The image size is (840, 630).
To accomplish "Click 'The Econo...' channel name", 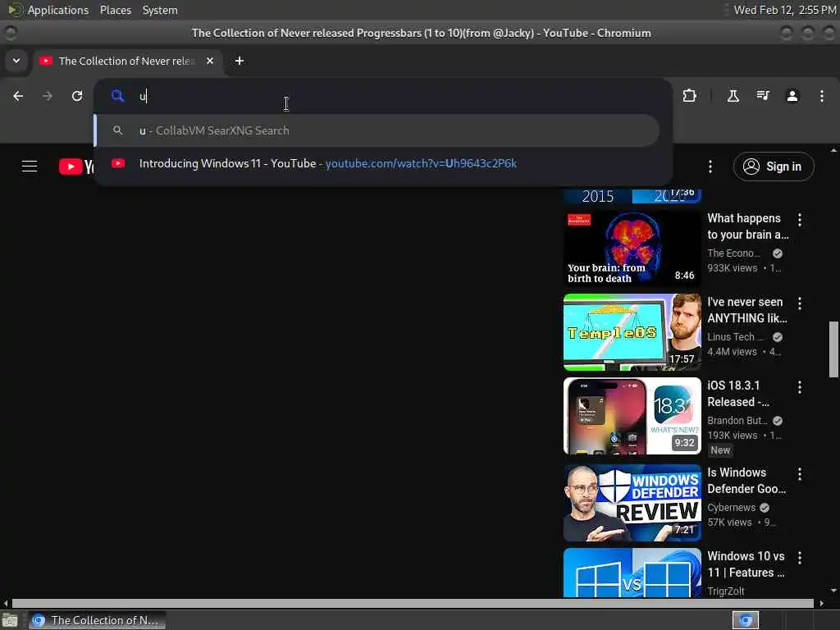I will coord(733,253).
